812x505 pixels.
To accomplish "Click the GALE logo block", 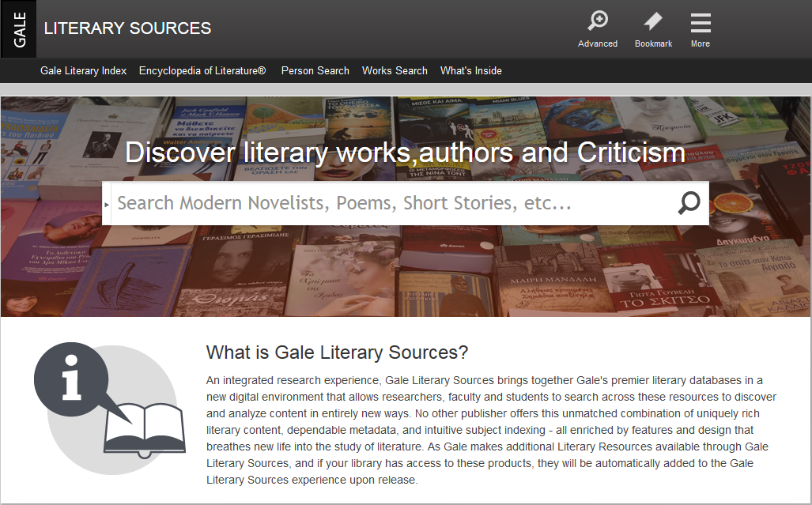I will (19, 29).
